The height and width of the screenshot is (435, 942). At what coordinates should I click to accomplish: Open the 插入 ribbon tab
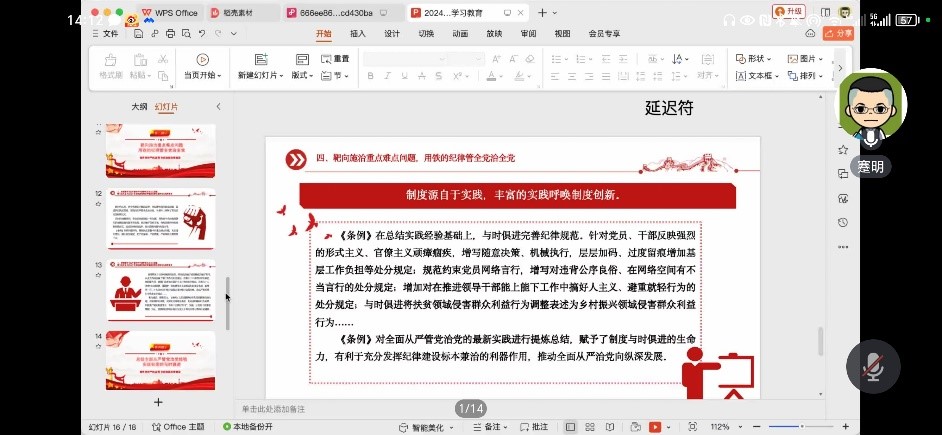(357, 33)
